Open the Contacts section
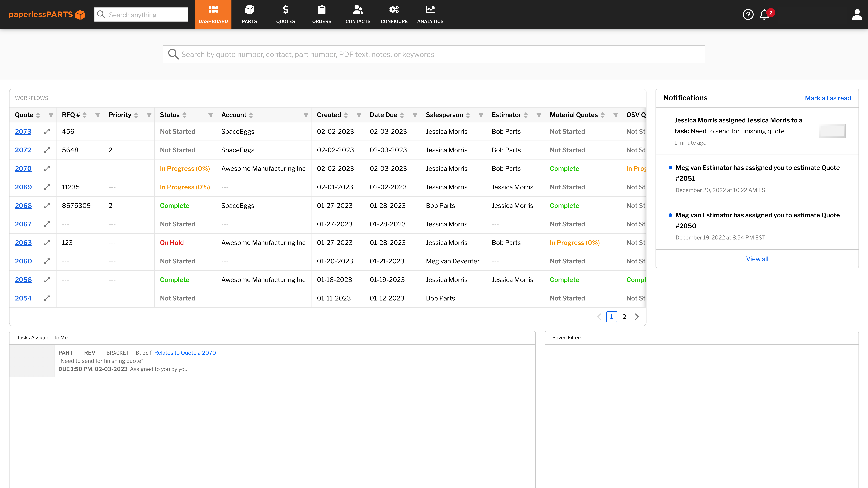This screenshot has width=868, height=488. (x=358, y=14)
